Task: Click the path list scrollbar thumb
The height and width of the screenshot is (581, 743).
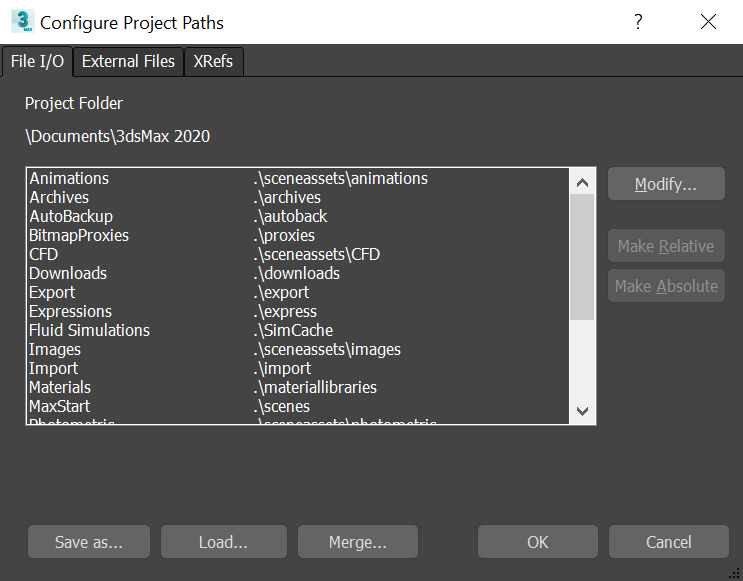Action: (x=582, y=257)
